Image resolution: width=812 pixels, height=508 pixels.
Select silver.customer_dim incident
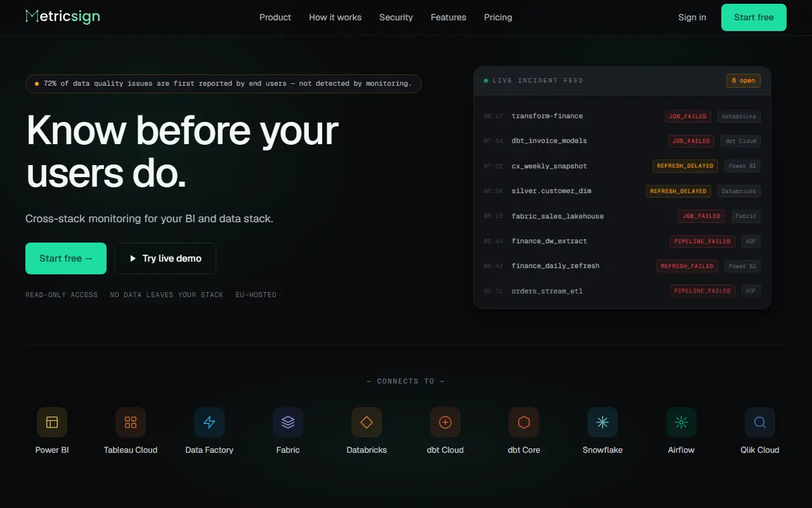click(622, 191)
